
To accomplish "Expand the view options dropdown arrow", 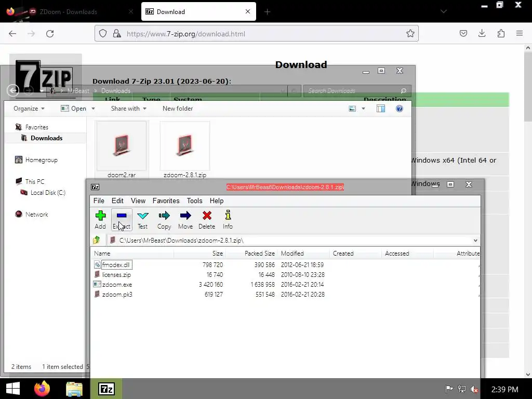I will click(x=363, y=109).
